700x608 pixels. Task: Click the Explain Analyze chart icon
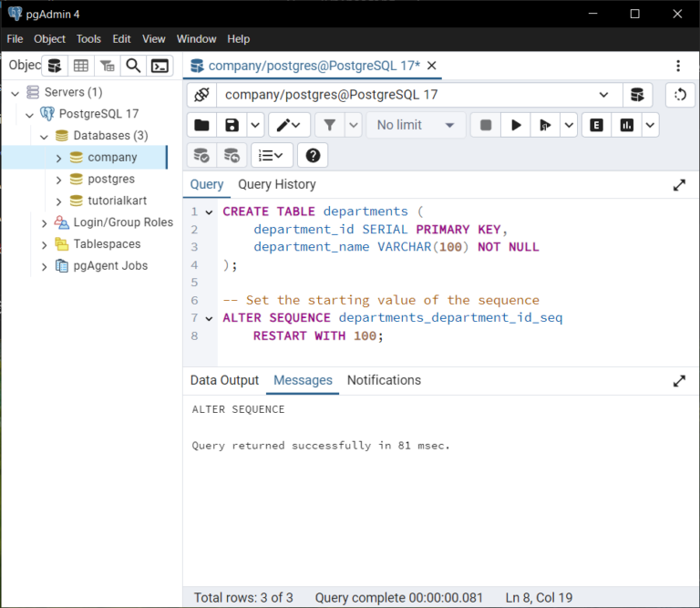point(627,125)
